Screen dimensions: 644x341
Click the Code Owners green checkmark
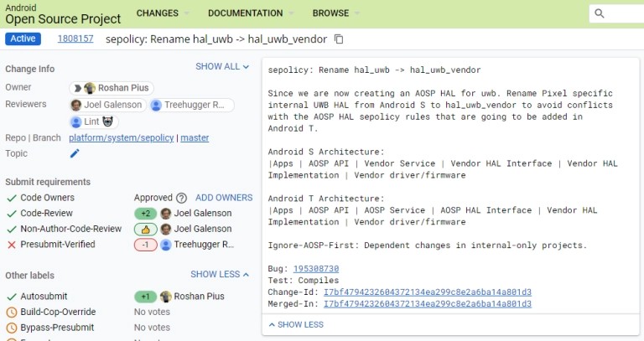(x=12, y=199)
